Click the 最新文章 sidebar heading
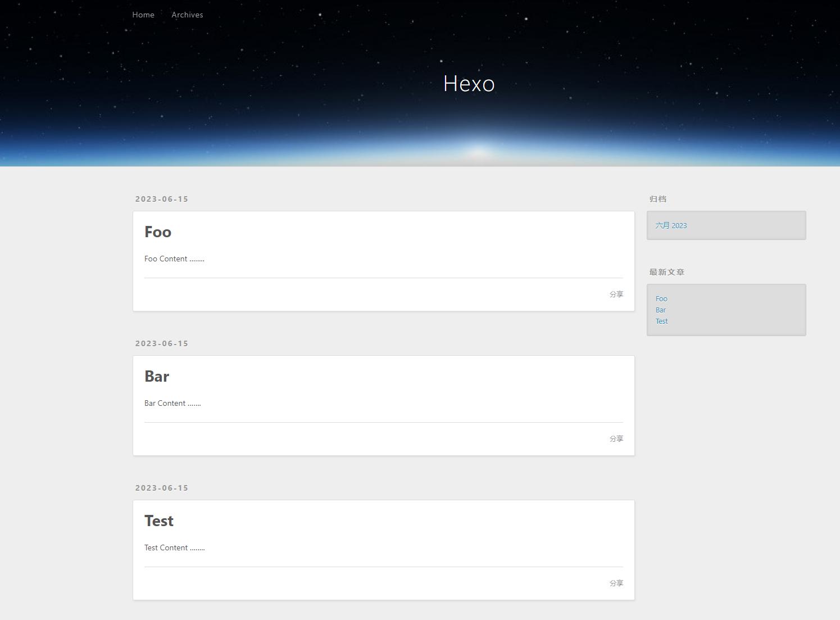 coord(667,272)
